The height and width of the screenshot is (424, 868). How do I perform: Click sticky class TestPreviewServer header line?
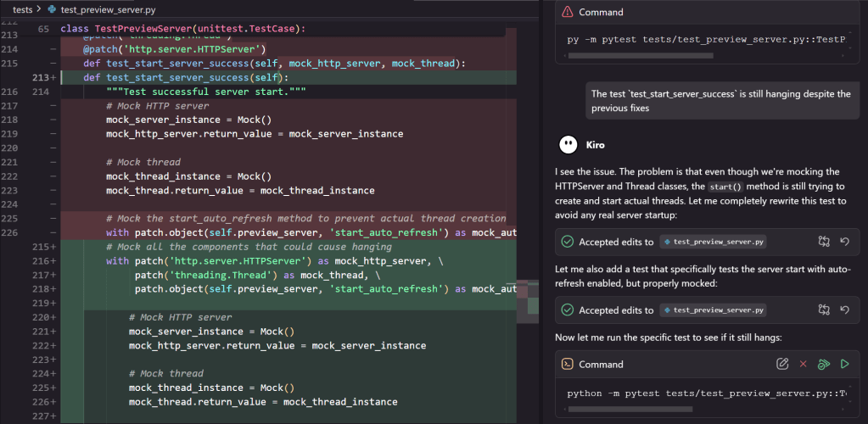[182, 29]
